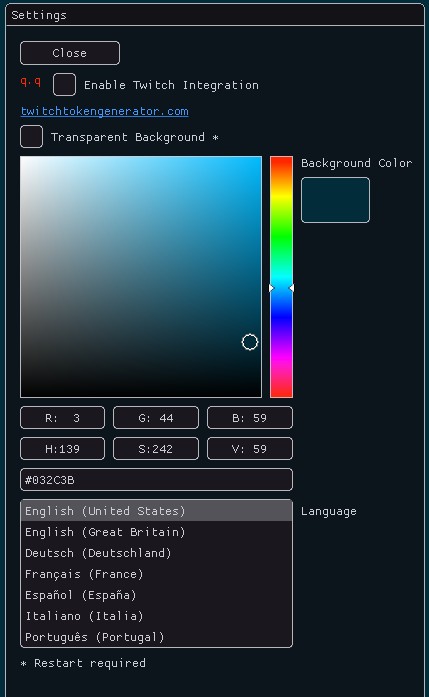Open twitchtokengenerator.com link
Image resolution: width=429 pixels, height=697 pixels.
pyautogui.click(x=104, y=111)
